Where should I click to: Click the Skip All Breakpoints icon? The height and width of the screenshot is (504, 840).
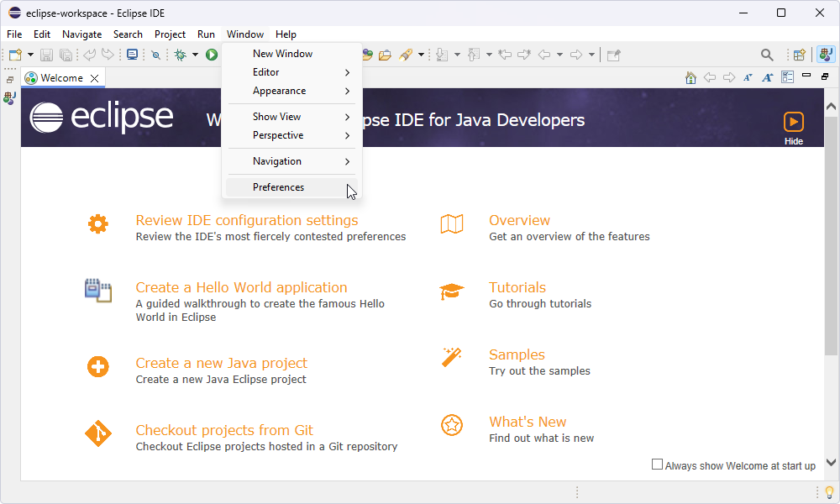coord(156,55)
